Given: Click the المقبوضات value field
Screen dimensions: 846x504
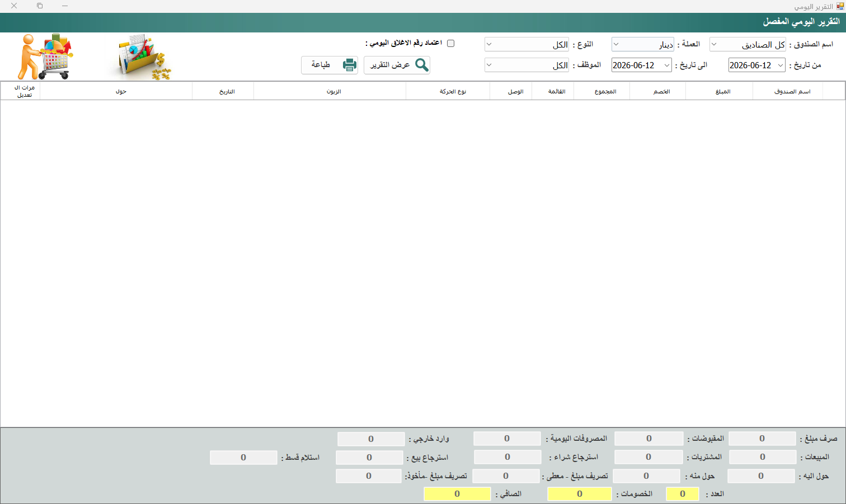Looking at the screenshot, I should (649, 439).
